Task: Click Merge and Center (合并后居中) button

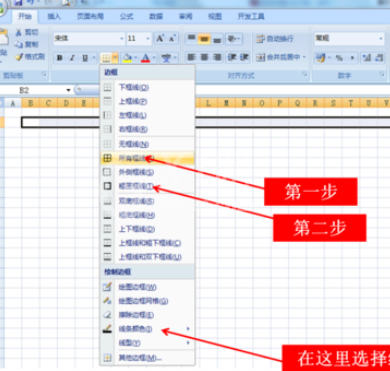Action: pyautogui.click(x=278, y=57)
